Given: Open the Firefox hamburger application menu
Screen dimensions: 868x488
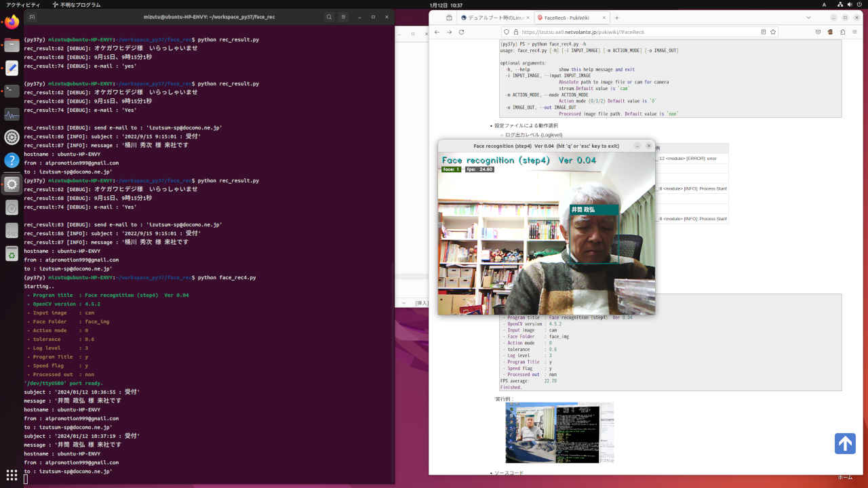Looking at the screenshot, I should (854, 32).
